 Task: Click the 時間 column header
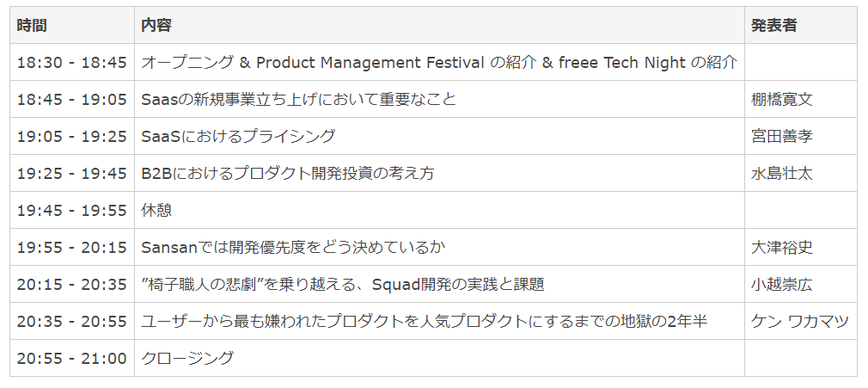(32, 26)
